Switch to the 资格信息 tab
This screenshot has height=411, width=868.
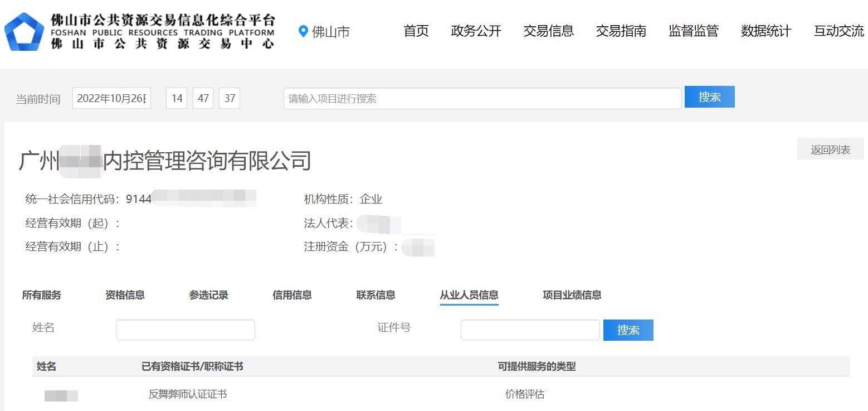(x=125, y=295)
